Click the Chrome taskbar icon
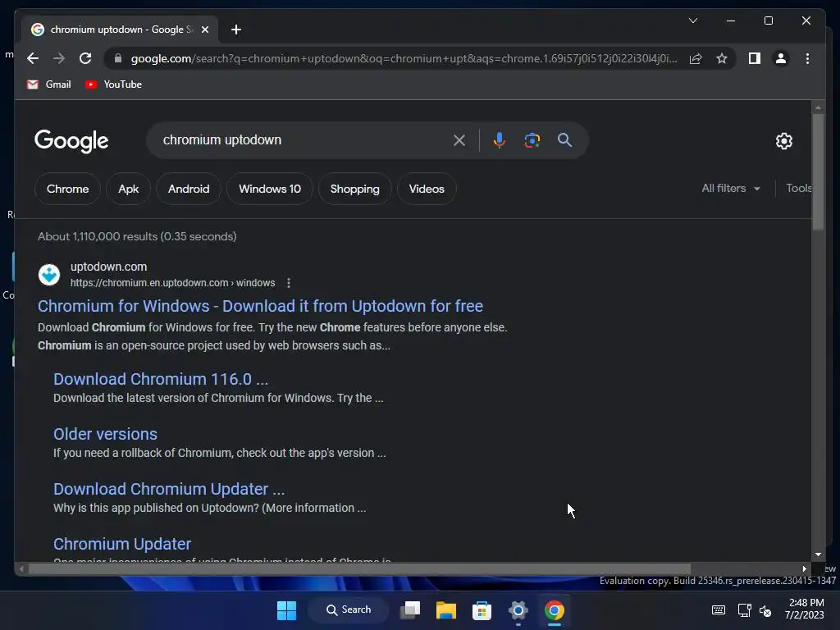Image resolution: width=840 pixels, height=630 pixels. pos(554,610)
